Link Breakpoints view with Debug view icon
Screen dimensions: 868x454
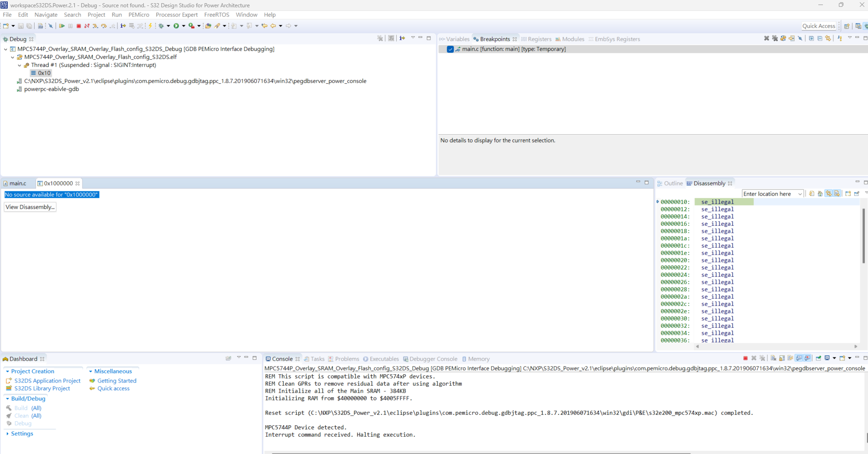point(828,39)
